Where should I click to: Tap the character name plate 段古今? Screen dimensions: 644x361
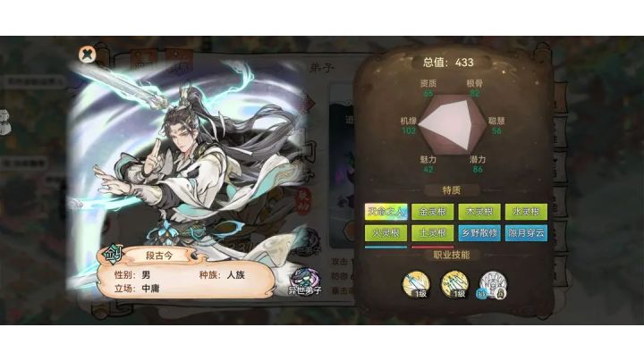point(159,256)
